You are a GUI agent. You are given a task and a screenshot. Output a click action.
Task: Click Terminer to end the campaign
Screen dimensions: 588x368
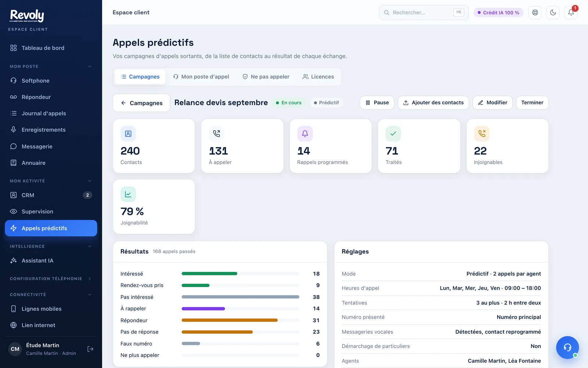(x=532, y=103)
